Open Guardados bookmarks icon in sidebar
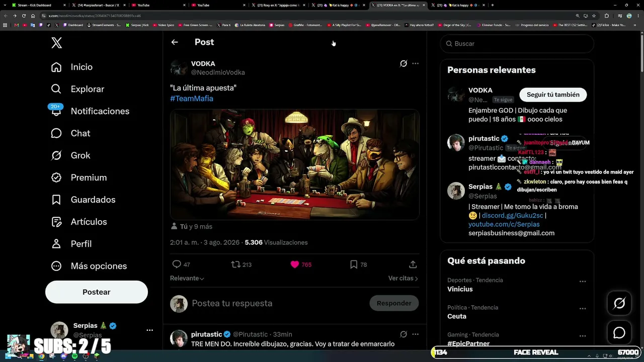Screen dimensions: 644x362 point(56,200)
